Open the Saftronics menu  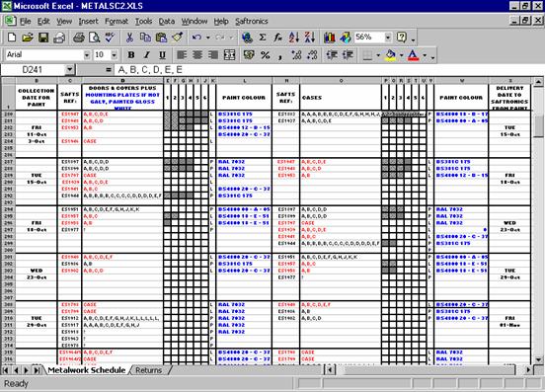click(252, 21)
